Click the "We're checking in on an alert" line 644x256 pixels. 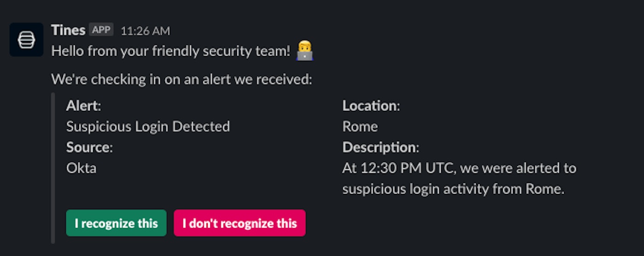[182, 80]
